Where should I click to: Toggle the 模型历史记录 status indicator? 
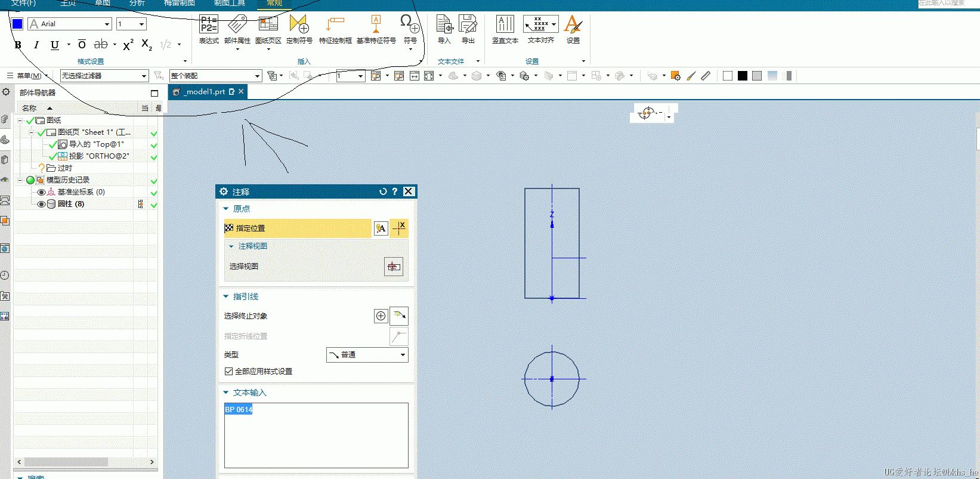tap(30, 180)
